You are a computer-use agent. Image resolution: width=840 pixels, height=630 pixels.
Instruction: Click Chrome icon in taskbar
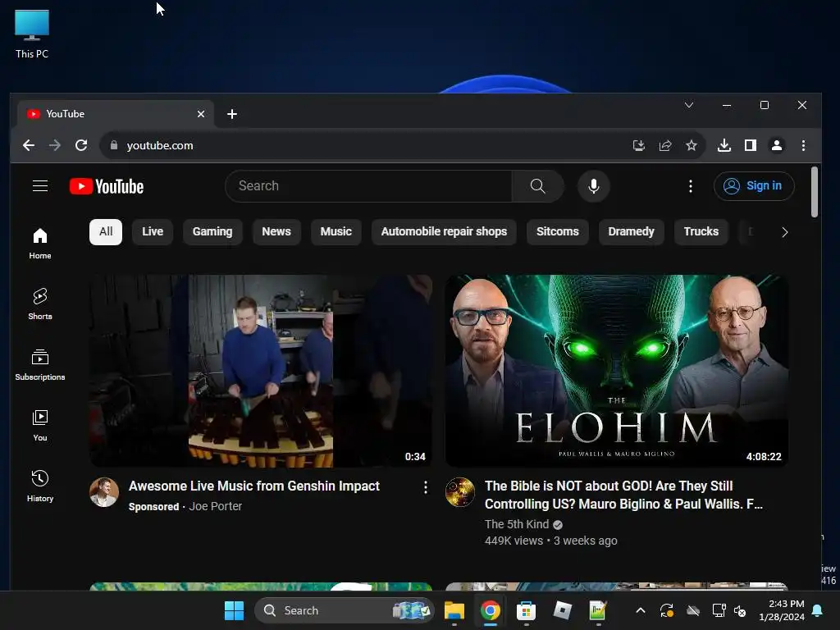coord(491,610)
